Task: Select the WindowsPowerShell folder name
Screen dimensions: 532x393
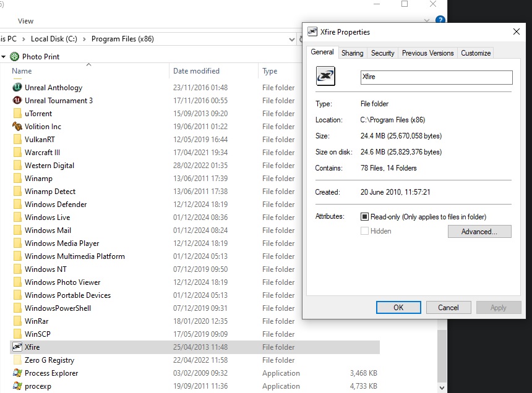Action: [x=58, y=308]
